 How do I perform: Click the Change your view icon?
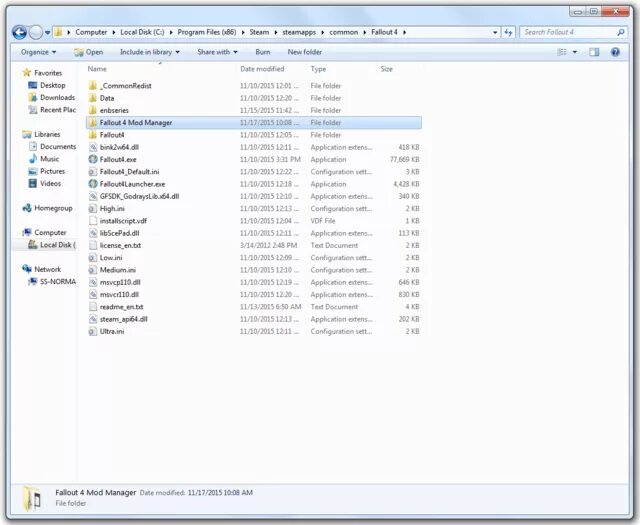click(x=562, y=52)
